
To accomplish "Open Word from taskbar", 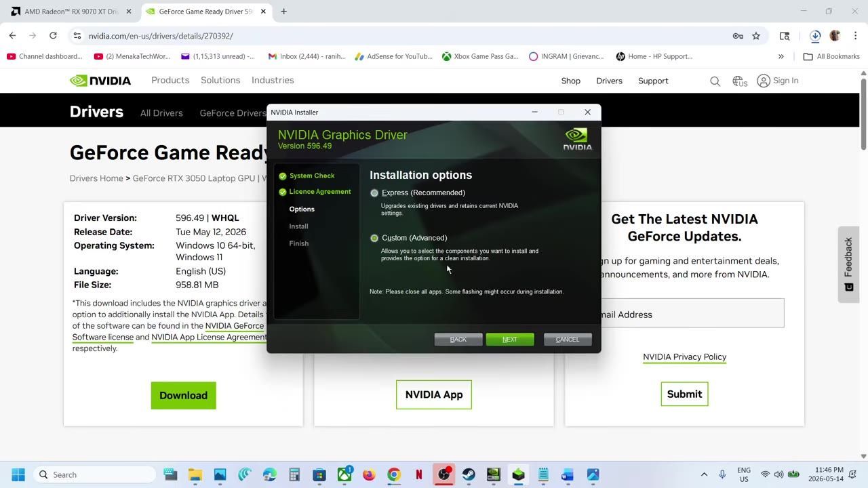I will [x=568, y=474].
